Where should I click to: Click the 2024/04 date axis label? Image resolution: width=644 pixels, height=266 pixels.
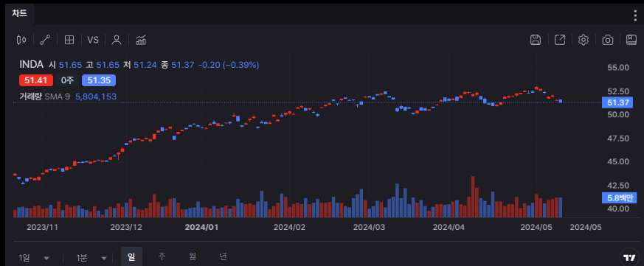[x=449, y=227]
